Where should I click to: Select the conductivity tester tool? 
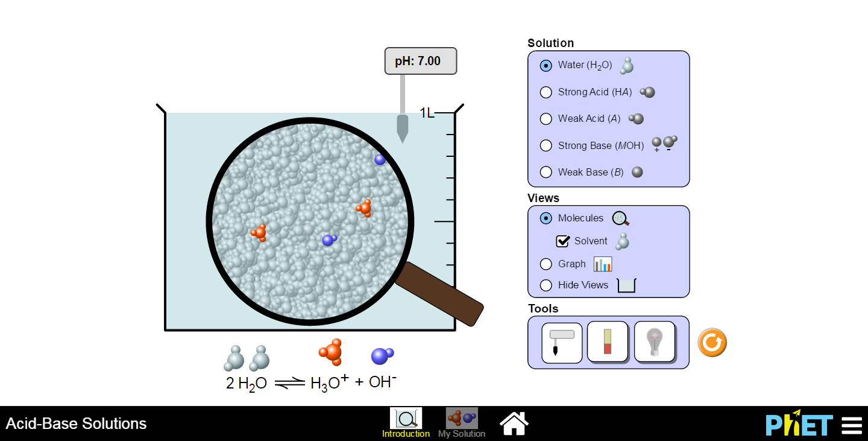[x=655, y=342]
